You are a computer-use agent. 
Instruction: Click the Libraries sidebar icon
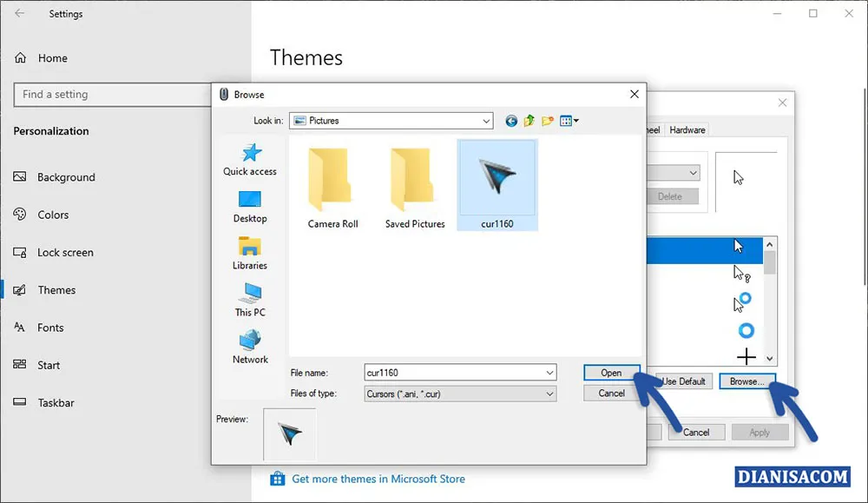(249, 252)
